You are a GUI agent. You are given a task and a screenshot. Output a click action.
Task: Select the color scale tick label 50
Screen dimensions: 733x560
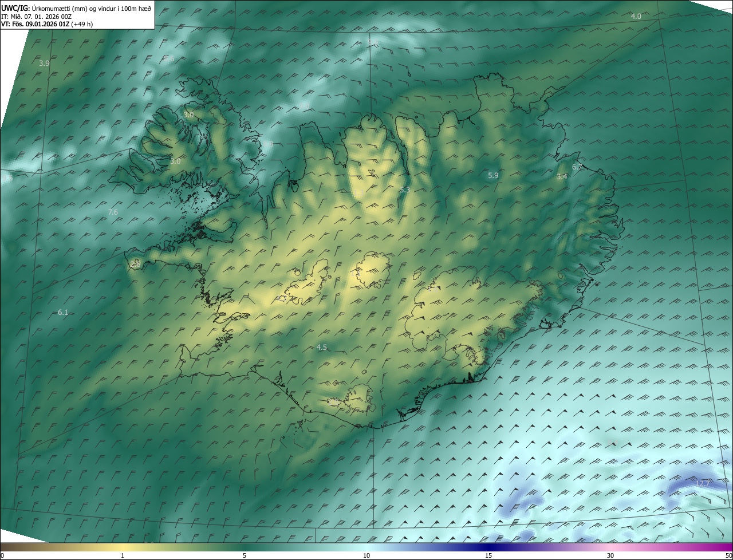[728, 556]
